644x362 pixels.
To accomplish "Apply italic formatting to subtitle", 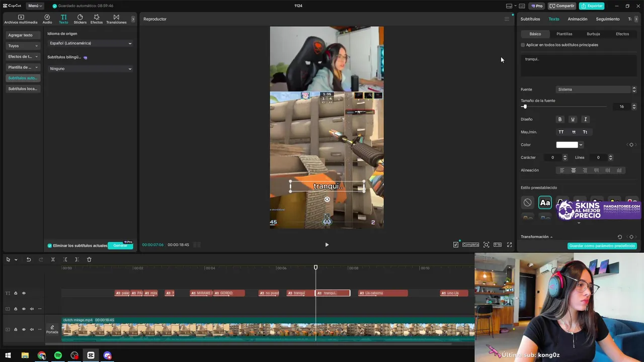I will tap(585, 119).
